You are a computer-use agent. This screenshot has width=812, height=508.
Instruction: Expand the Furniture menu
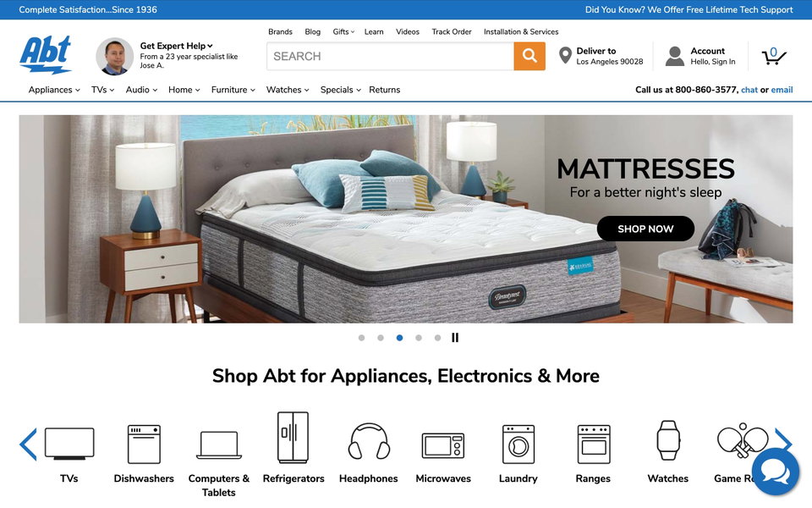coord(233,90)
